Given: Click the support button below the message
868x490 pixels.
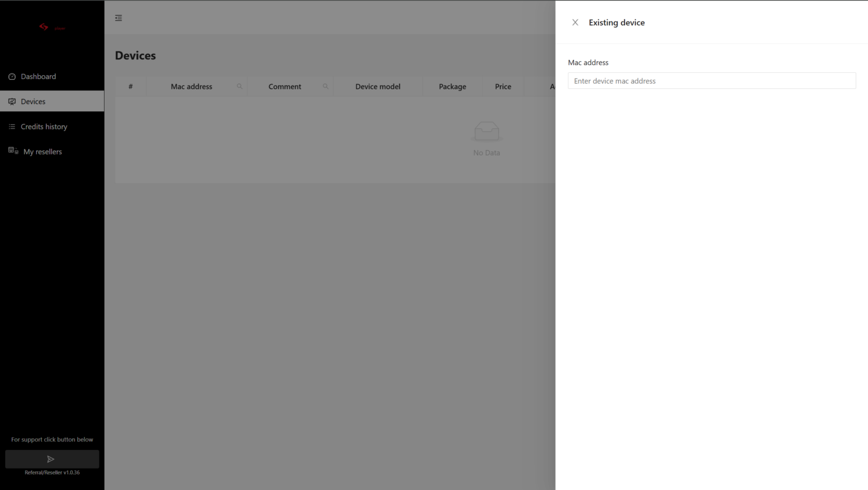Looking at the screenshot, I should (52, 459).
